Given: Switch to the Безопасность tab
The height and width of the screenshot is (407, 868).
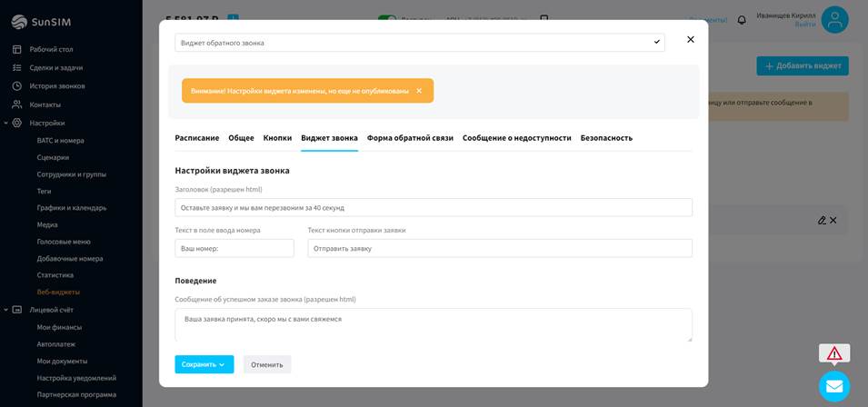Looking at the screenshot, I should tap(605, 138).
